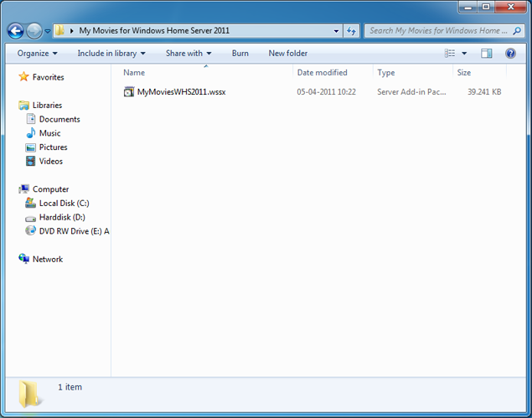Go back with the blue Back arrow
Image resolution: width=532 pixels, height=418 pixels.
(x=16, y=31)
